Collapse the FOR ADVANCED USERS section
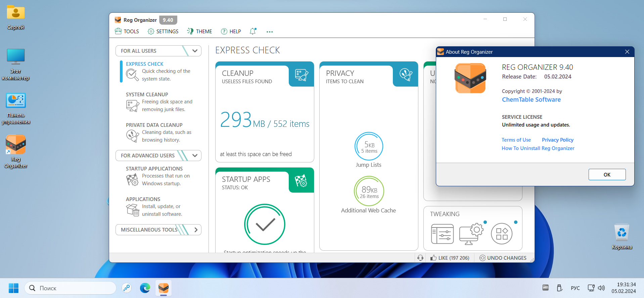Viewport: 644px width, 298px height. pos(195,155)
